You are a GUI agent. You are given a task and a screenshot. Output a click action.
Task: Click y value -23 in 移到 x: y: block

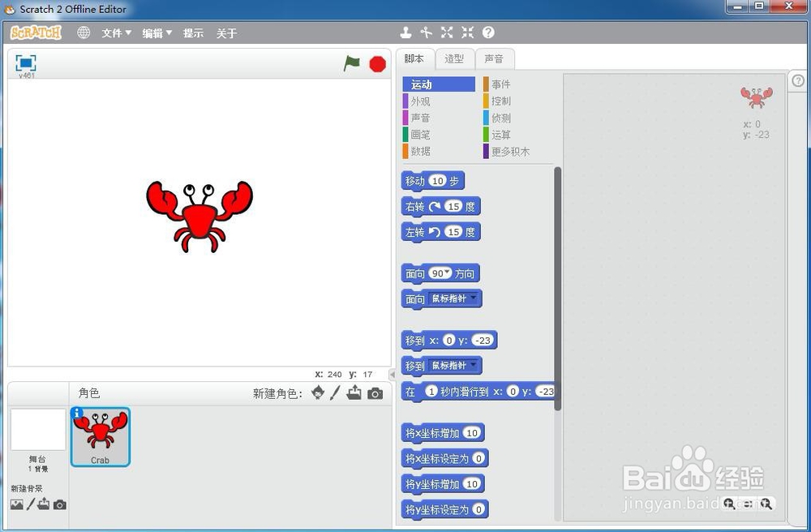(483, 340)
